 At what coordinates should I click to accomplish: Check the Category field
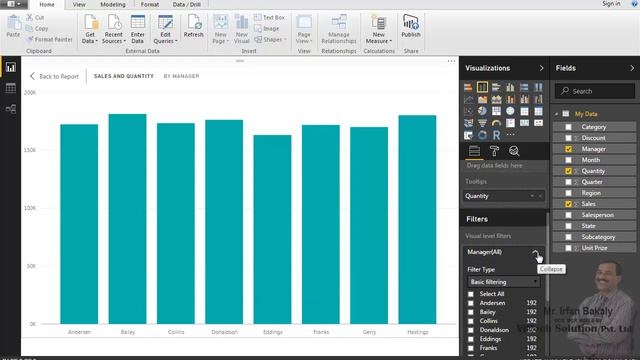point(568,127)
